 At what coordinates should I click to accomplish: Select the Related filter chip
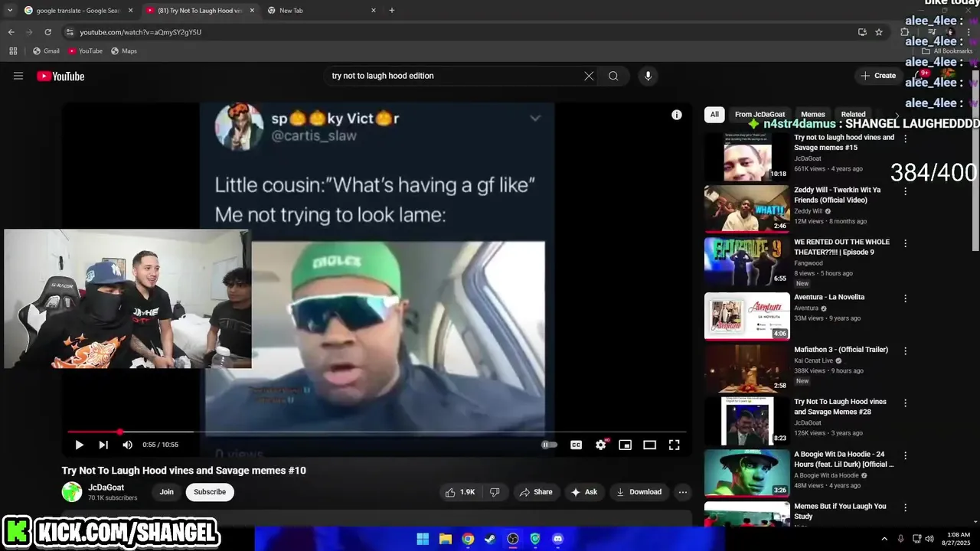point(853,115)
